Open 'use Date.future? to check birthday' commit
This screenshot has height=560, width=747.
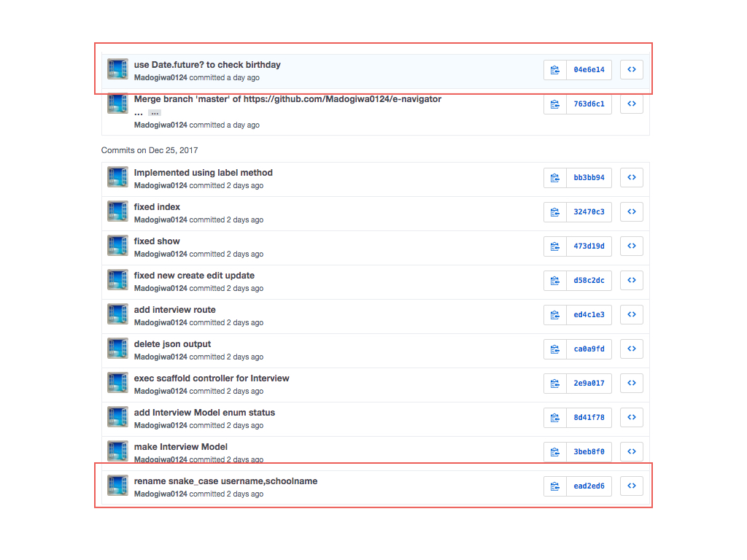(207, 65)
